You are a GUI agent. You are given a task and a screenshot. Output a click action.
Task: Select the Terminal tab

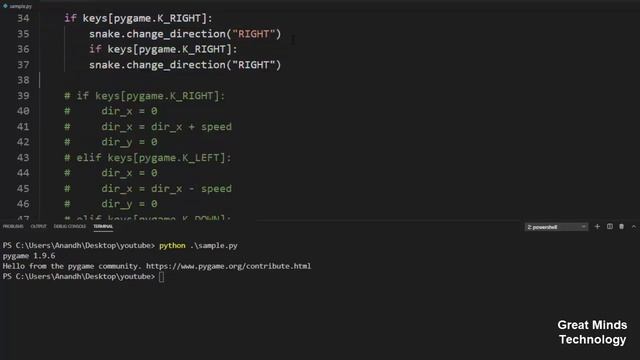click(103, 227)
